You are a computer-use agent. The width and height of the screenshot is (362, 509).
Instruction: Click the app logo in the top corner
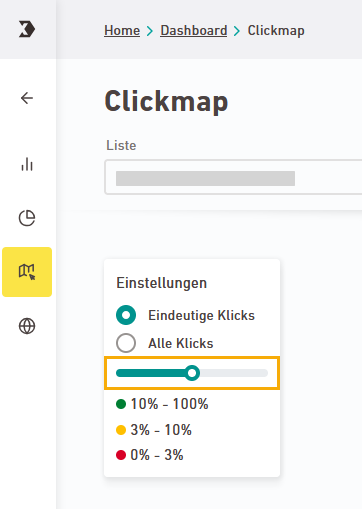[x=27, y=29]
